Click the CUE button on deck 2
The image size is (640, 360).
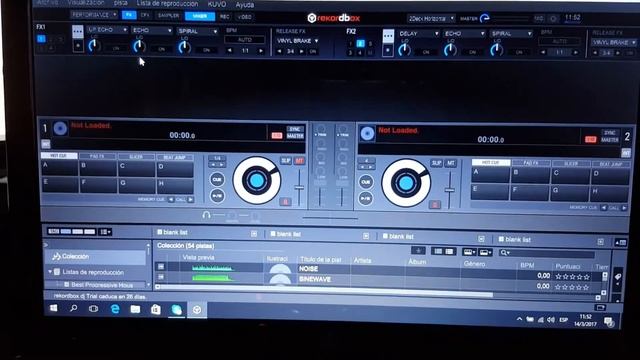tap(366, 182)
